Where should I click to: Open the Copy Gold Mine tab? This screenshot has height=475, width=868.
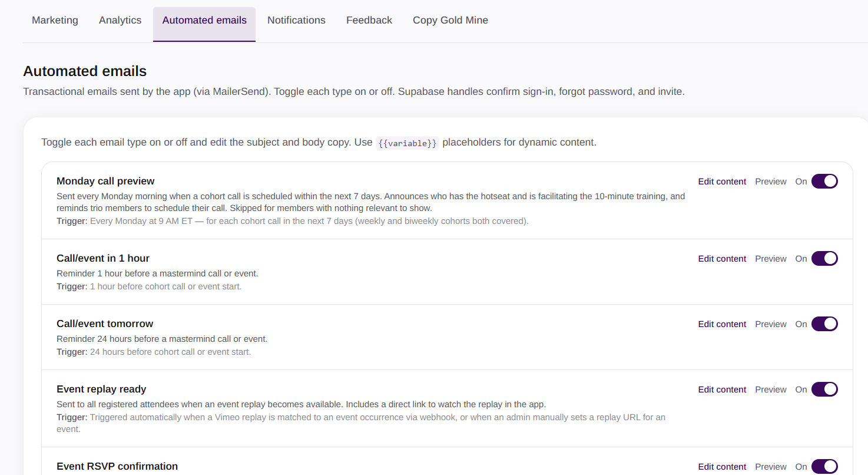pyautogui.click(x=450, y=21)
